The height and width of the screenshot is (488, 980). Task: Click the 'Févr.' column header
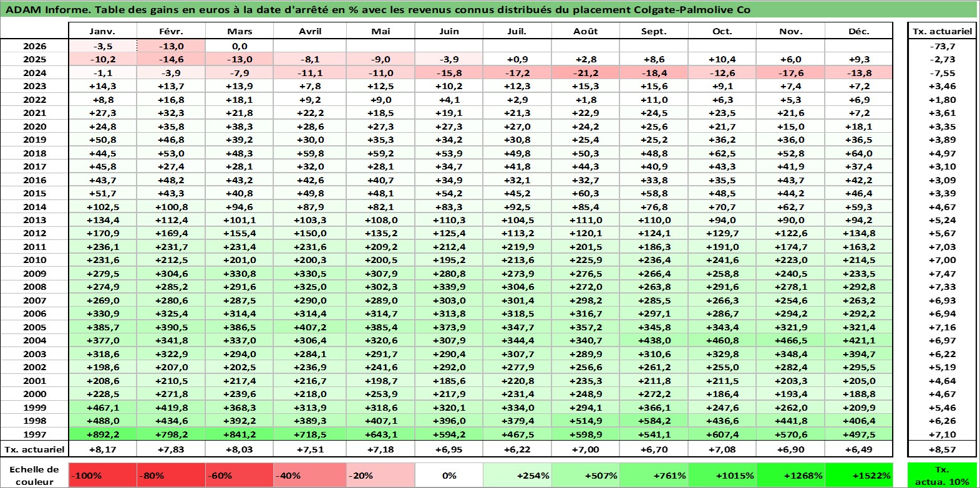[171, 31]
